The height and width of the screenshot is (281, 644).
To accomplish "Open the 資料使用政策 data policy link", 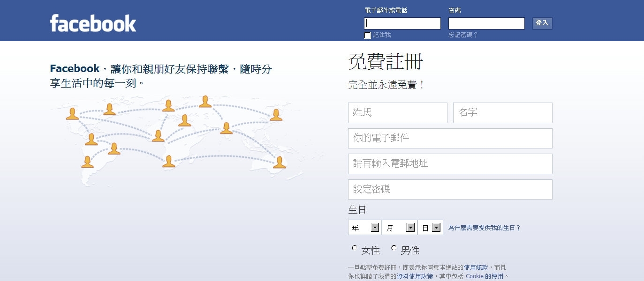I will tap(415, 276).
